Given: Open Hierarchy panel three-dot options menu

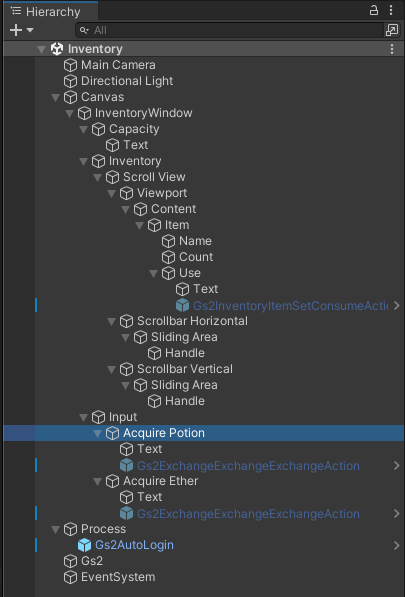Looking at the screenshot, I should [391, 10].
